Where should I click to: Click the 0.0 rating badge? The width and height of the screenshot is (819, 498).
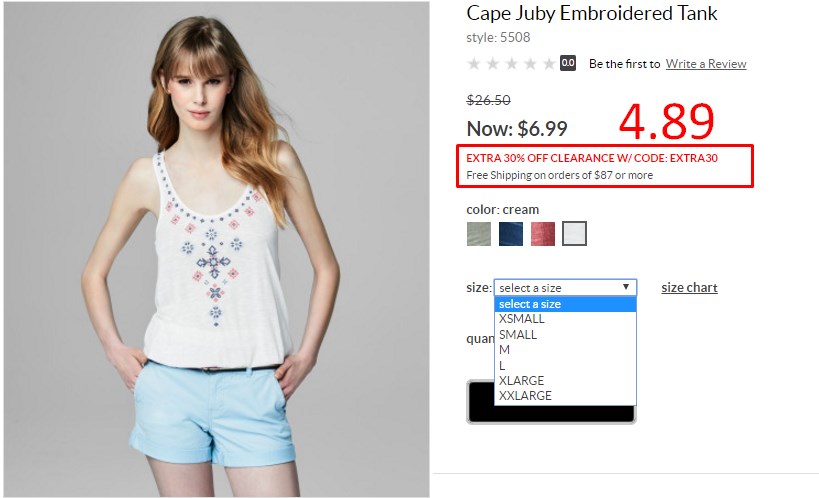coord(568,63)
